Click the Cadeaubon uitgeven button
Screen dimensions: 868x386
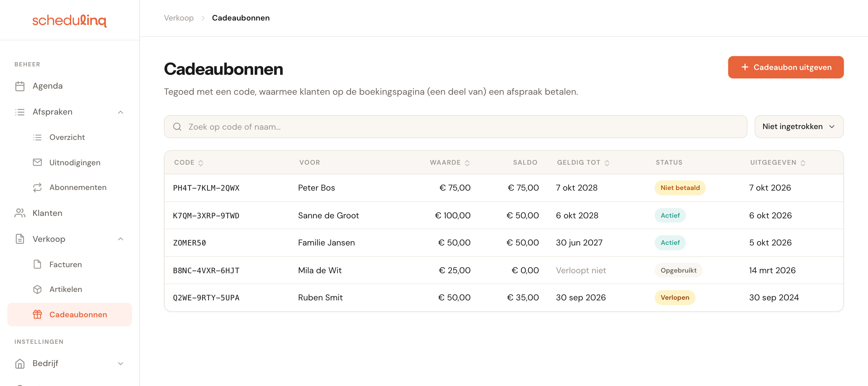pos(786,68)
